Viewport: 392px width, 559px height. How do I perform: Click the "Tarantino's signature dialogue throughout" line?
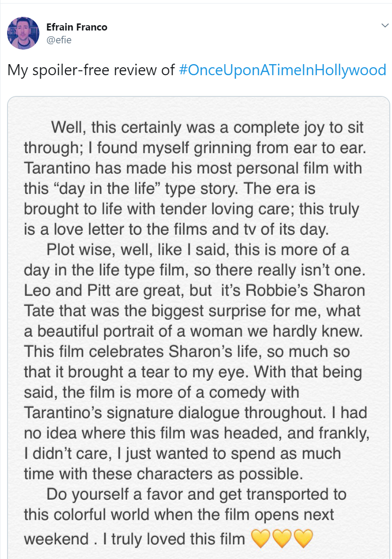click(x=195, y=413)
